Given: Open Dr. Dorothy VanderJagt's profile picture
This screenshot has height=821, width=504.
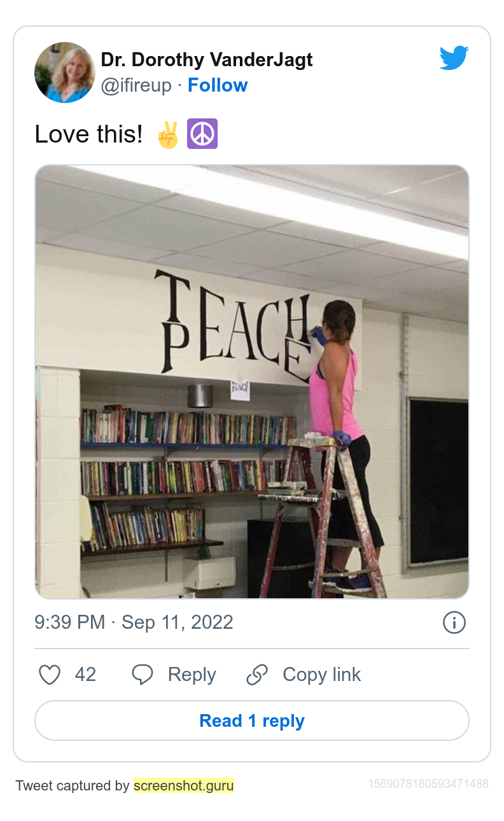Looking at the screenshot, I should click(64, 73).
